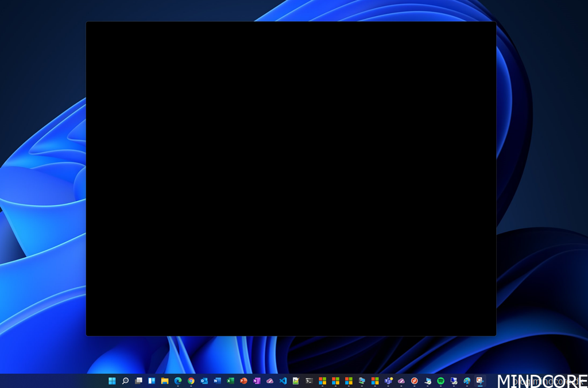Open Outlook from the taskbar
This screenshot has width=588, height=388.
[204, 381]
